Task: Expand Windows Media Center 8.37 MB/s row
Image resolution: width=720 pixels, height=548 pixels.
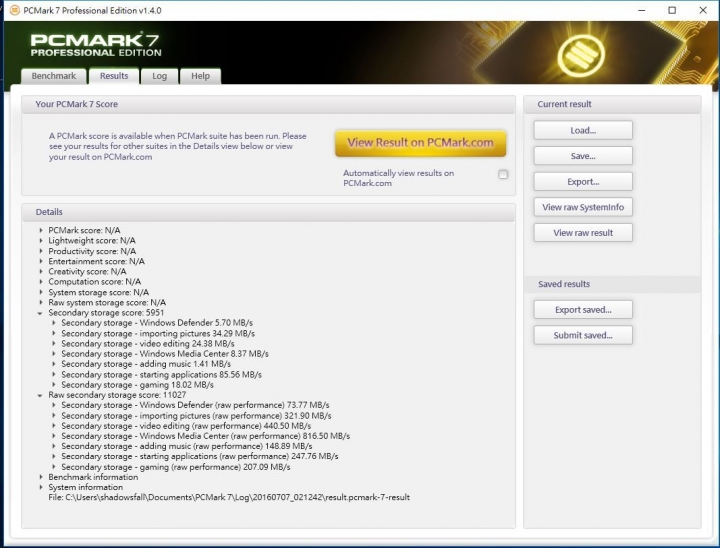Action: point(54,354)
